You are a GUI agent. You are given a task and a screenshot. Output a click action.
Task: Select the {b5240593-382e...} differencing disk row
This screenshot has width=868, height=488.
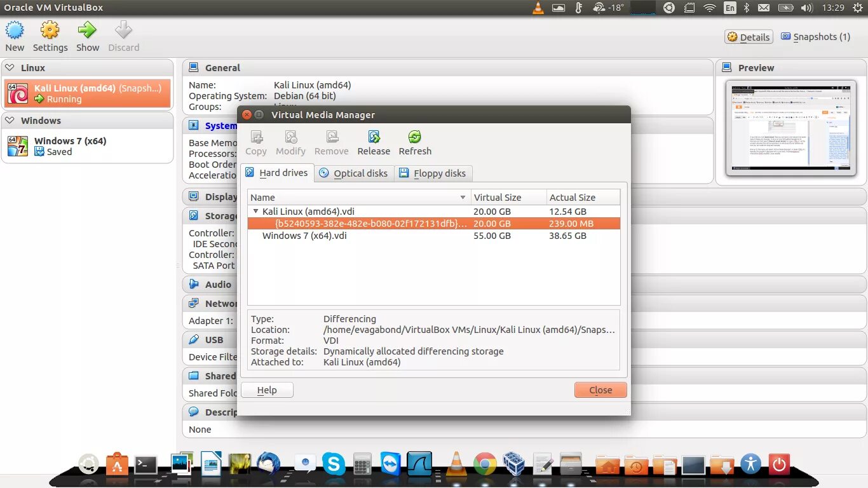[x=433, y=224]
